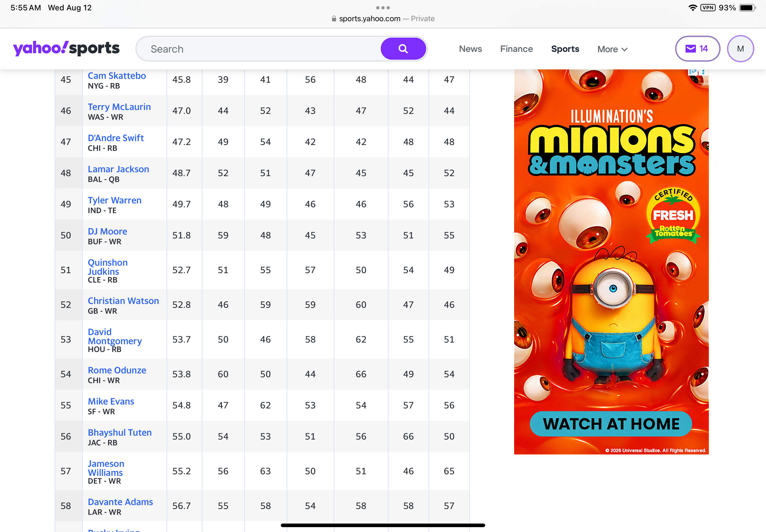Open Lamar Jackson player page
The height and width of the screenshot is (532, 766).
[x=118, y=169]
